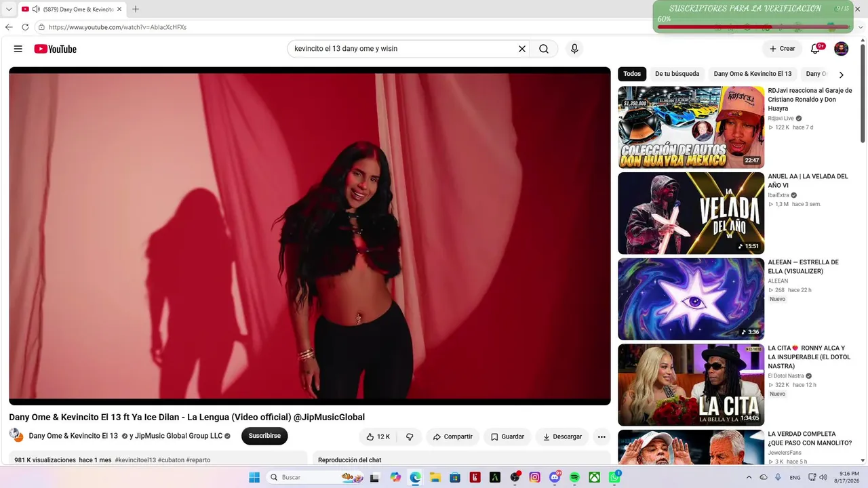Share the video via Compartir
This screenshot has height=488, width=868.
click(452, 436)
